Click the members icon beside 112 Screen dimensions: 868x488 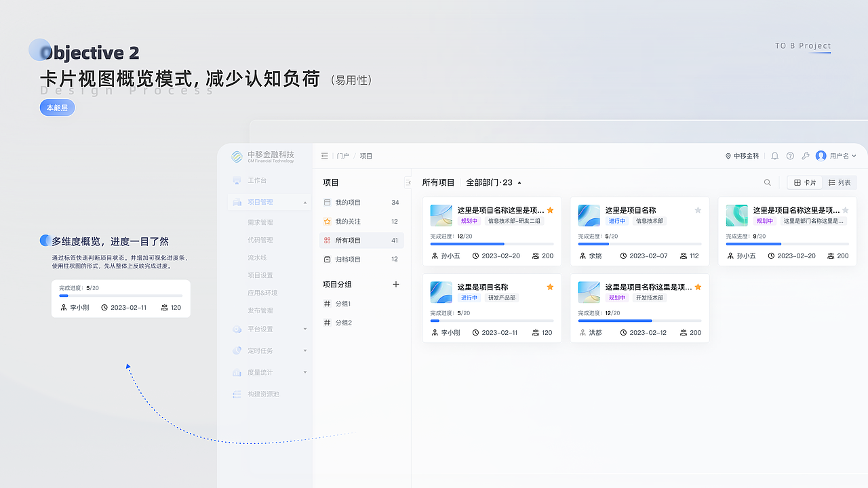click(x=684, y=256)
